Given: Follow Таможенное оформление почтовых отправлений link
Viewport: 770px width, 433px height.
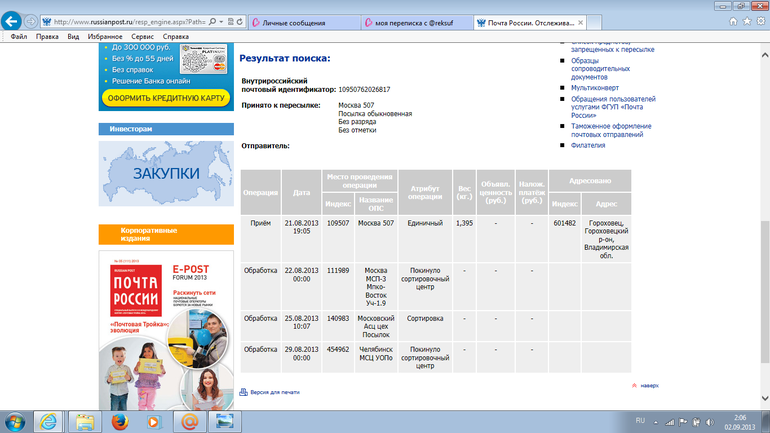Looking at the screenshot, I should (611, 130).
